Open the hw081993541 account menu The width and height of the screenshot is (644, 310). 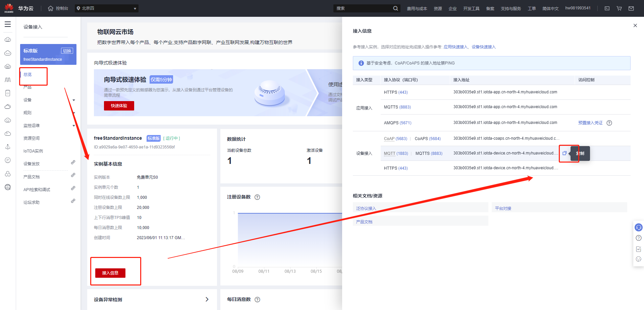578,8
